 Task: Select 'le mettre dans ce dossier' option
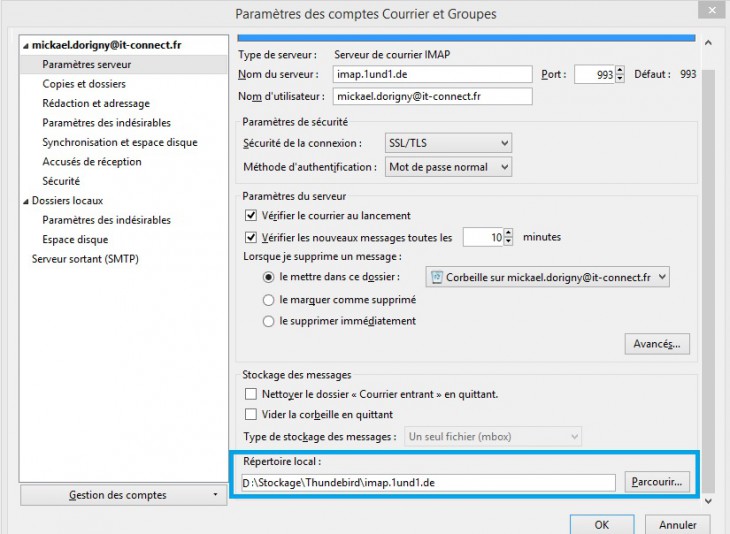(x=269, y=277)
